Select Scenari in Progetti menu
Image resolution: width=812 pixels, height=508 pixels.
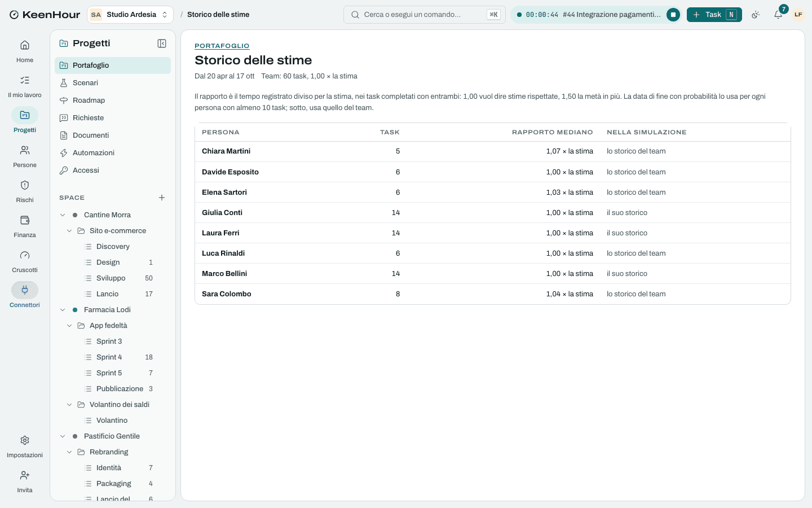113,83
